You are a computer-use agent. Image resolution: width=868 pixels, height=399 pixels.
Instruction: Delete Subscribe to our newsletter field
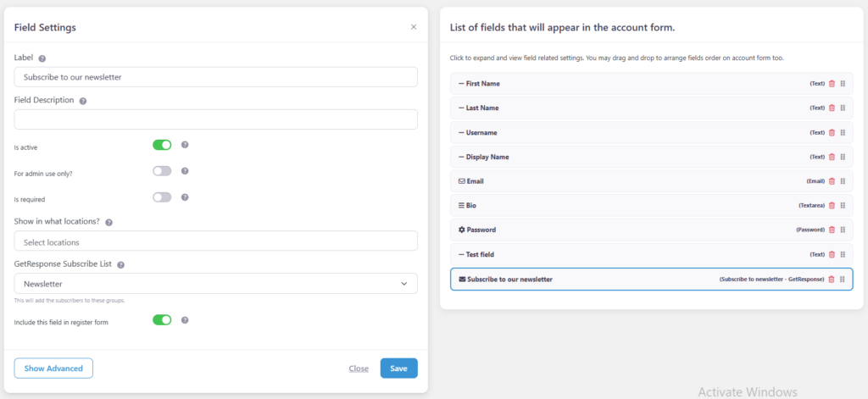pos(832,280)
